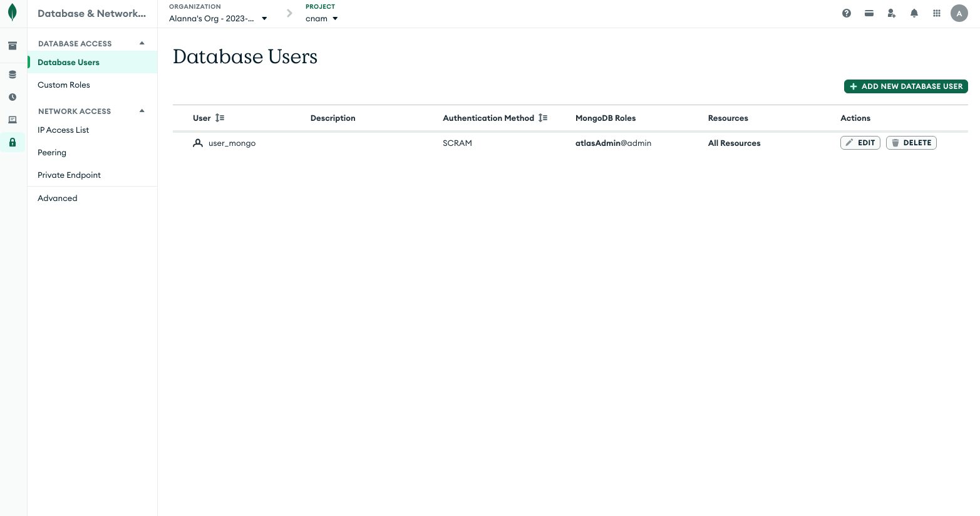
Task: Click the notifications bell icon
Action: 914,13
